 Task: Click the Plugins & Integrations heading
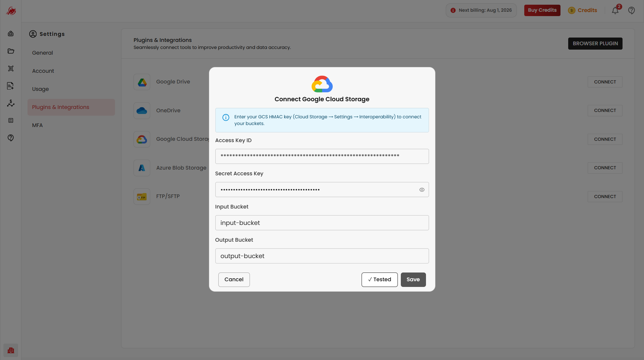coord(163,40)
